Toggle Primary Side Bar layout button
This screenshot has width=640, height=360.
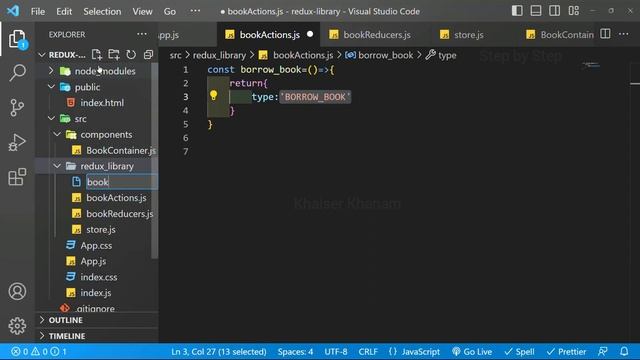pos(517,11)
